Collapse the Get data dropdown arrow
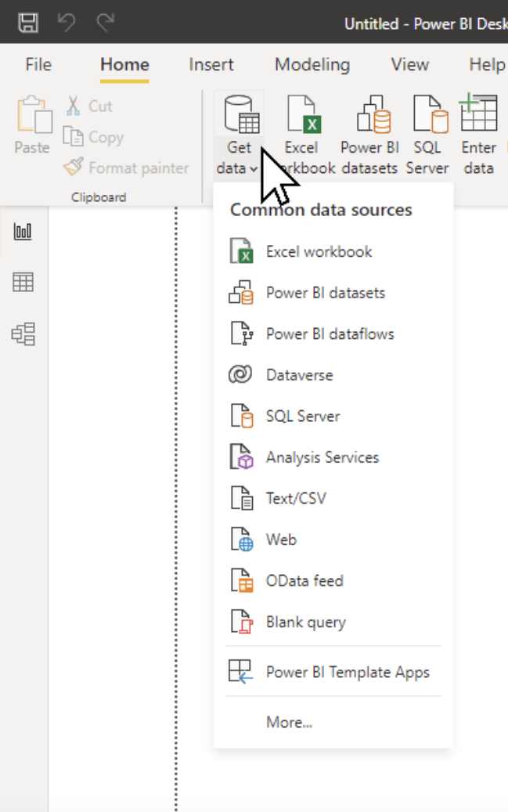The width and height of the screenshot is (508, 812). (x=254, y=169)
